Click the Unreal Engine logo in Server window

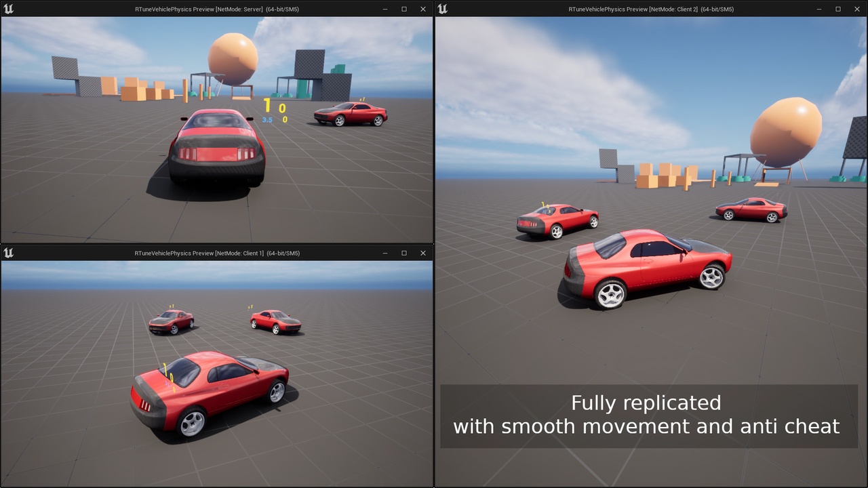8,9
